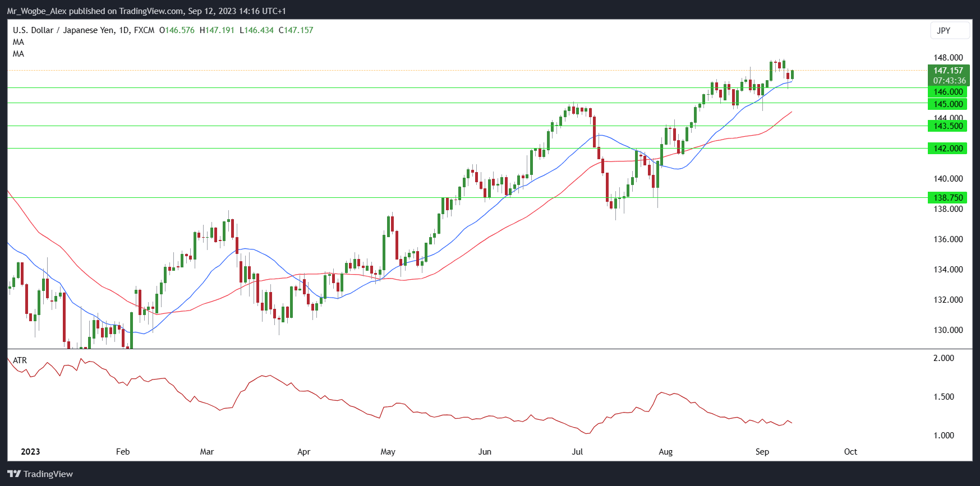Image resolution: width=980 pixels, height=486 pixels.
Task: Click the open price O146.576 value
Action: 177,30
